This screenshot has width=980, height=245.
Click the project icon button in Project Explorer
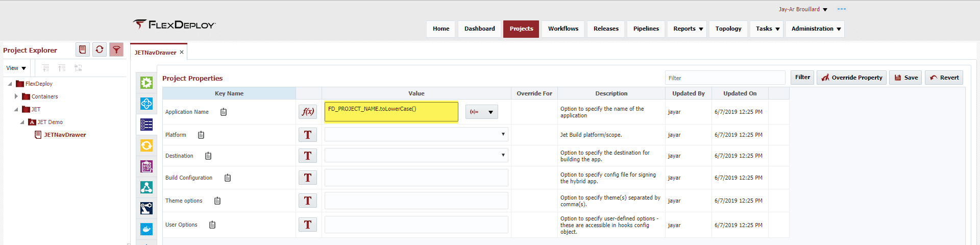point(83,50)
